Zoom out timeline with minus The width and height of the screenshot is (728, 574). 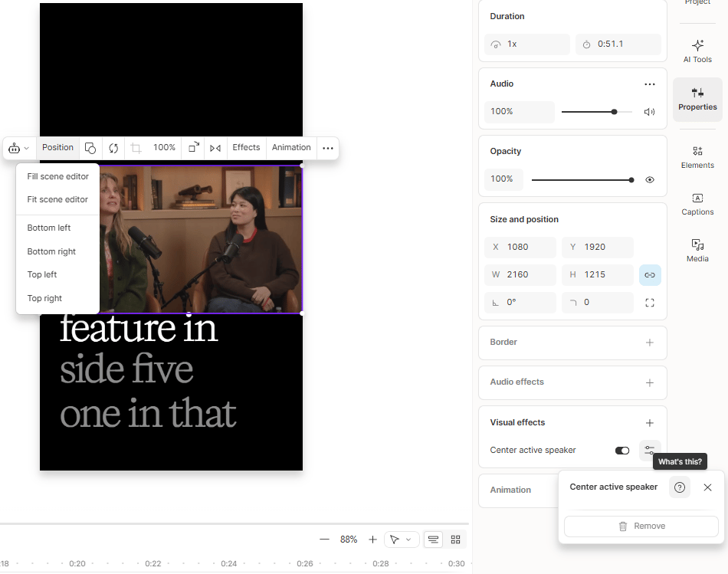pos(325,540)
